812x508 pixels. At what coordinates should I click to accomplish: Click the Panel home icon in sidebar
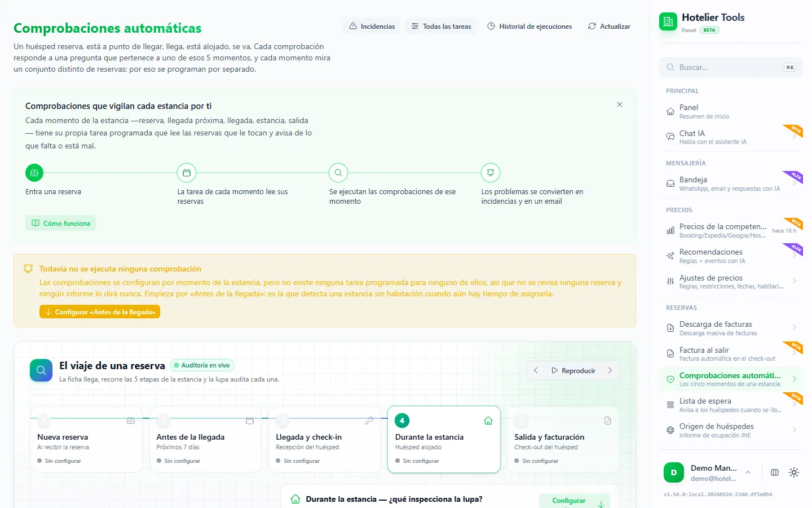pyautogui.click(x=670, y=111)
